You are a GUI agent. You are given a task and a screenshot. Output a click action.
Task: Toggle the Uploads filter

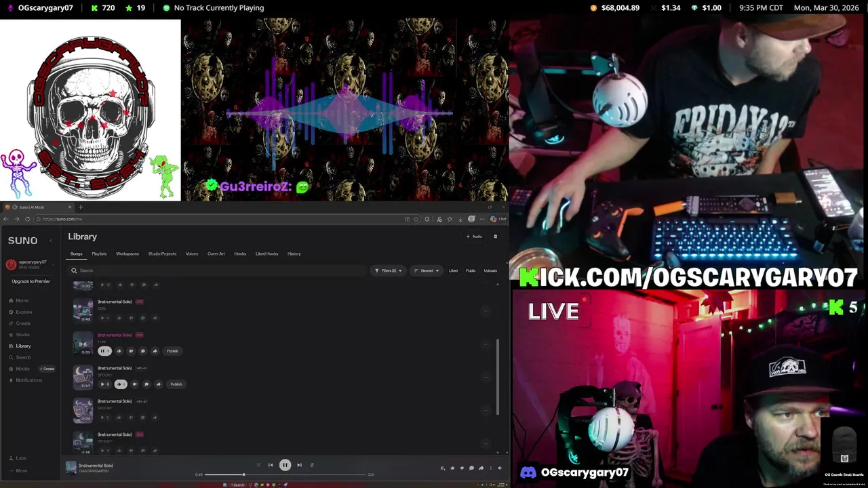[x=490, y=270]
